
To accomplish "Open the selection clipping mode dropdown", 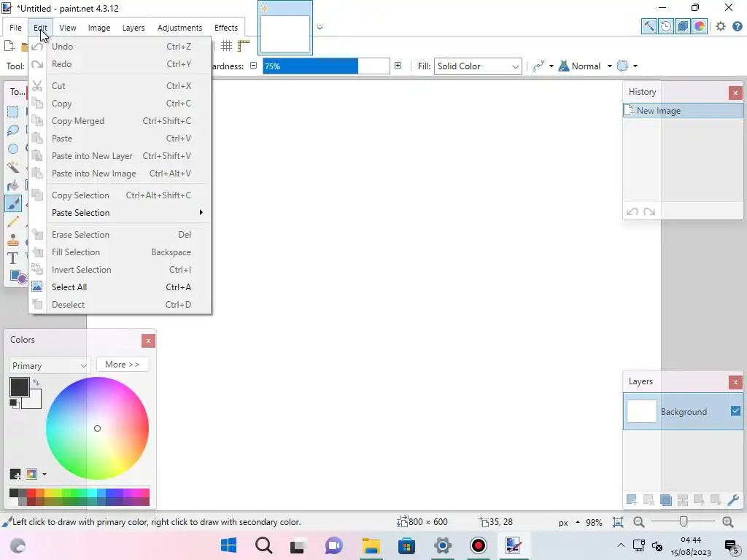I will tap(635, 66).
